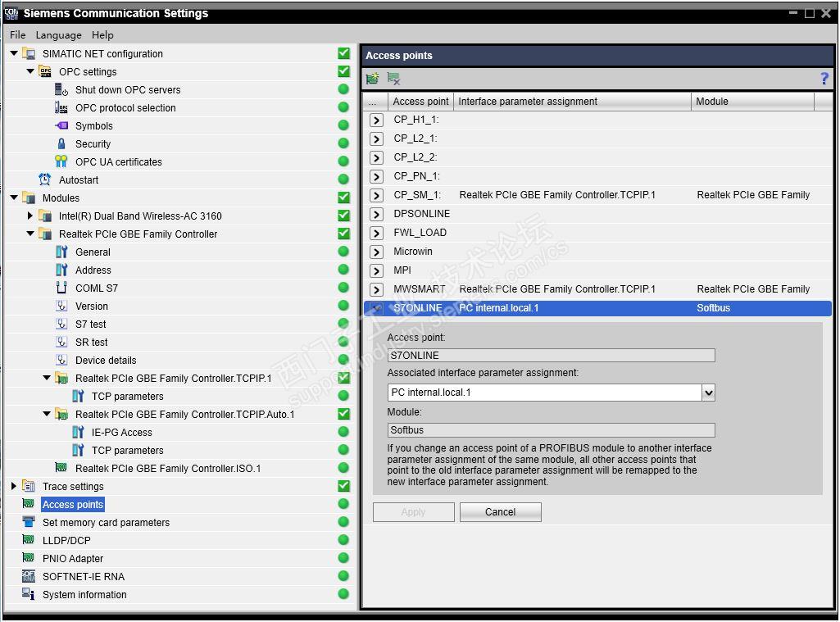Image resolution: width=840 pixels, height=622 pixels.
Task: Select the upper TCP parameters tree item
Action: tap(128, 396)
